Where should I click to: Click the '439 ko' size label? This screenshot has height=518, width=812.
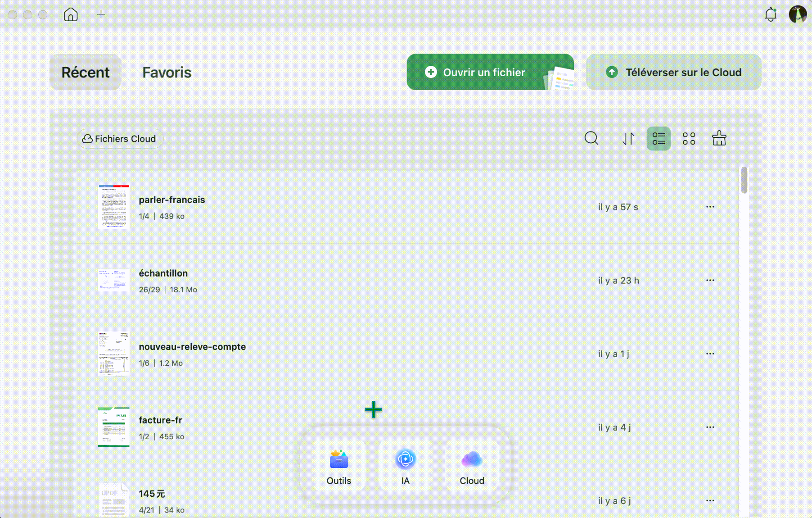(172, 216)
